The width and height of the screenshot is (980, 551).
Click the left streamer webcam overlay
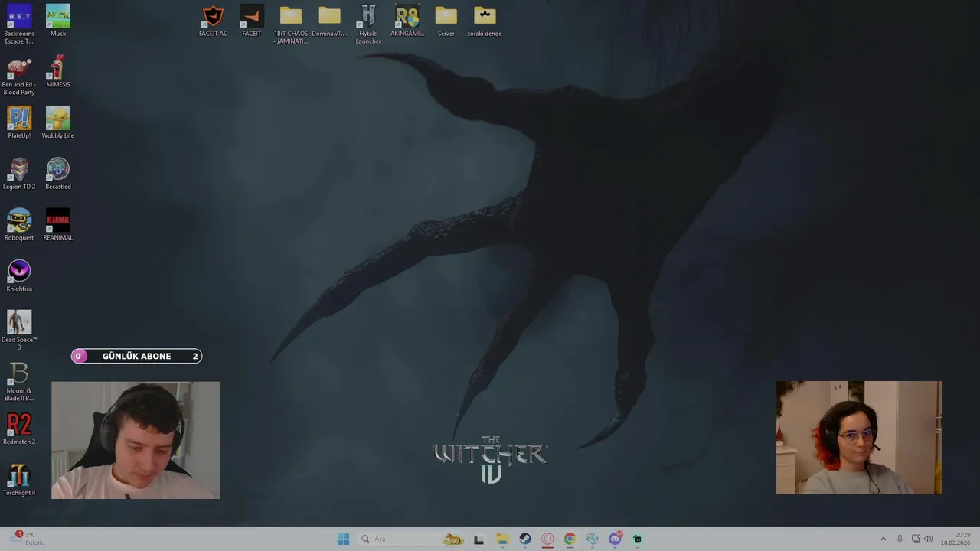click(136, 440)
